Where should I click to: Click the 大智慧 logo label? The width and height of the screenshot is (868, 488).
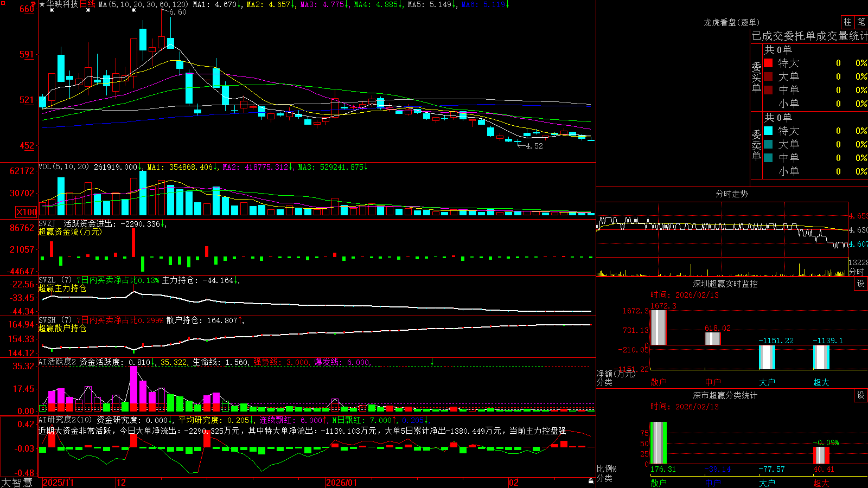click(x=17, y=482)
